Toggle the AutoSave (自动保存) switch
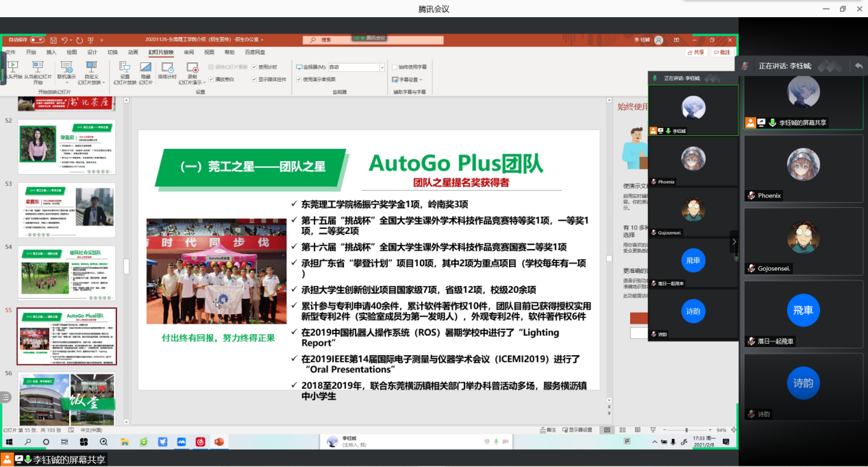 click(x=36, y=40)
